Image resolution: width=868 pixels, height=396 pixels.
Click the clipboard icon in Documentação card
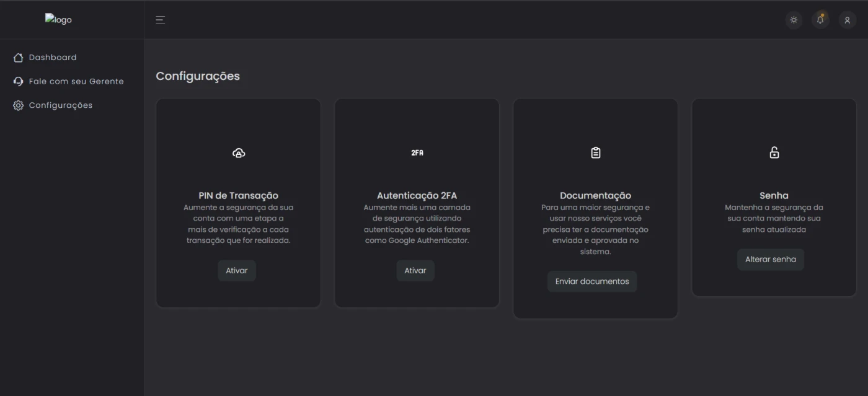coord(595,152)
